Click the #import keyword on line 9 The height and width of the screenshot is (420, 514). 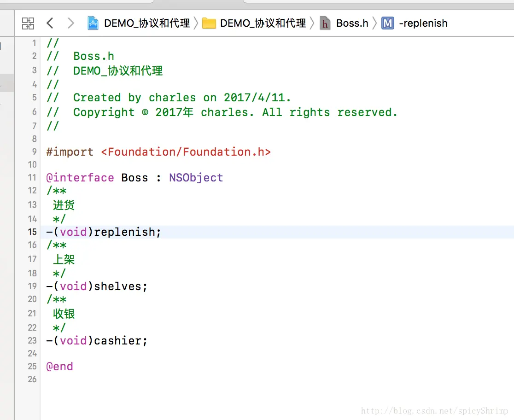(x=70, y=152)
